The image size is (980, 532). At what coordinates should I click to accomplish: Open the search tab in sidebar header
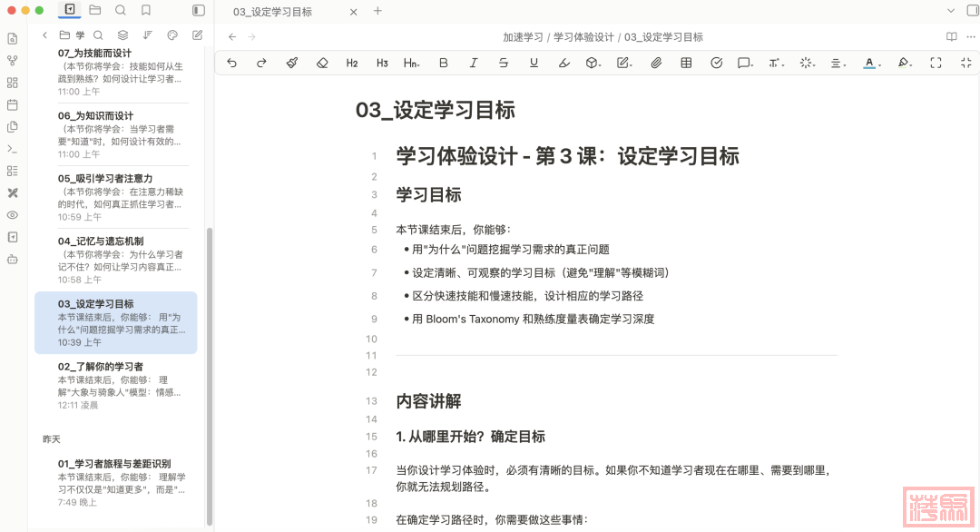121,10
